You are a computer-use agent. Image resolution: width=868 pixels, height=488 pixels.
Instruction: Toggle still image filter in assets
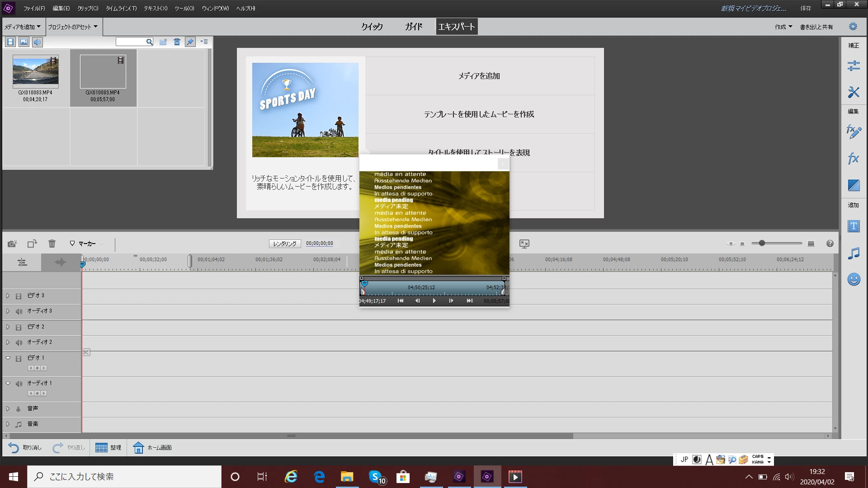(24, 42)
